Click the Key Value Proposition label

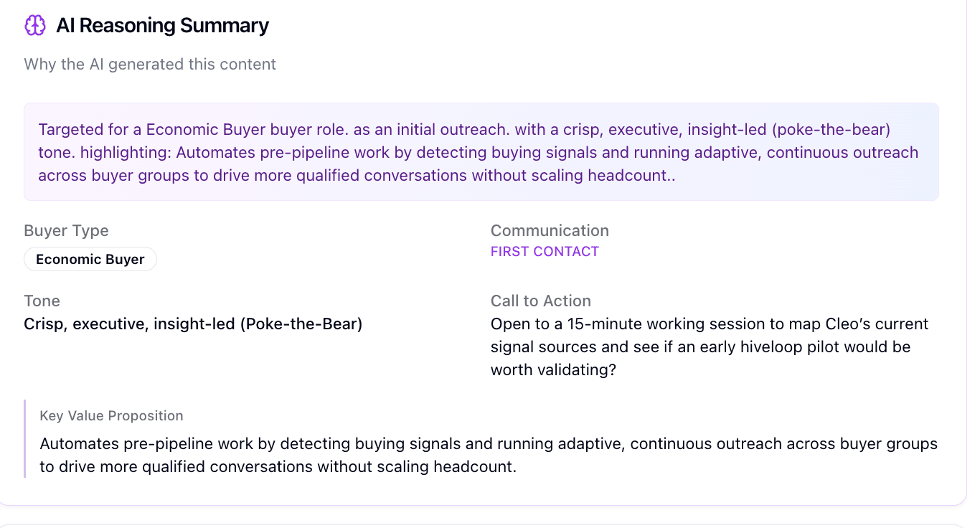(x=111, y=416)
